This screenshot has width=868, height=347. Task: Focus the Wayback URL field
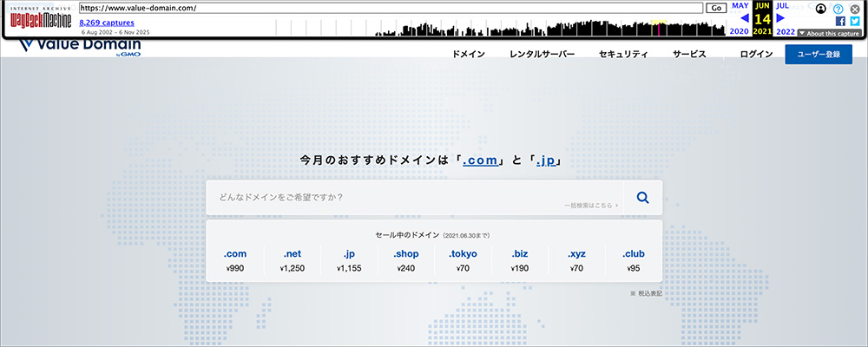point(391,9)
